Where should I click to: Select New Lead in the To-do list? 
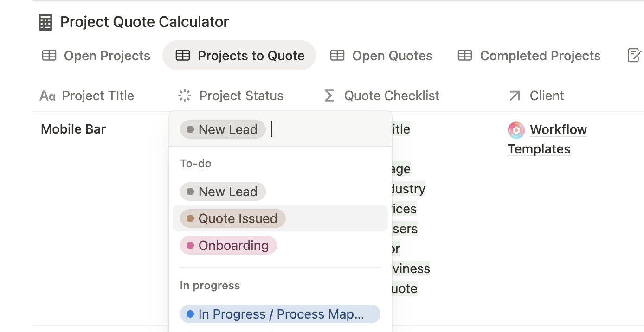click(x=227, y=192)
